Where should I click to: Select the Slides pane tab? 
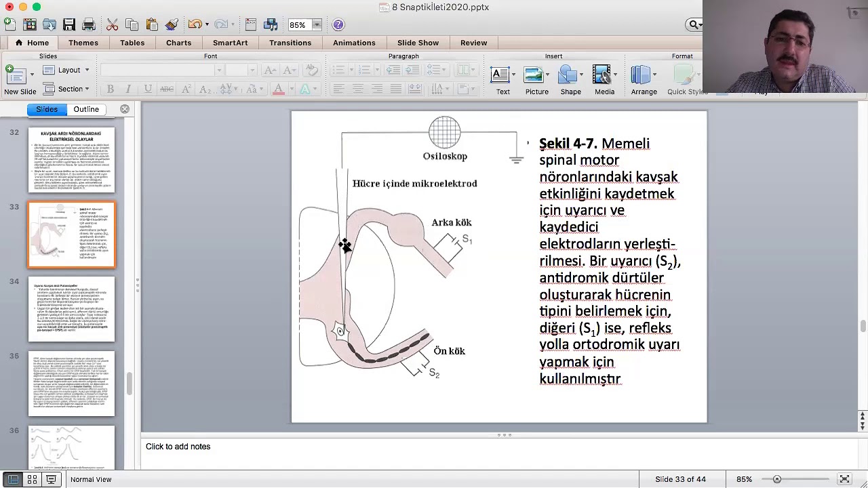[47, 109]
